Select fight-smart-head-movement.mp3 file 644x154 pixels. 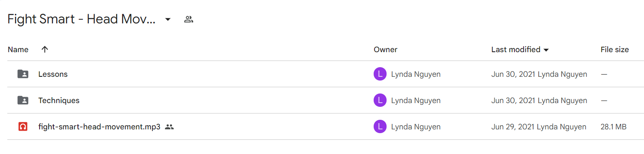pos(99,127)
